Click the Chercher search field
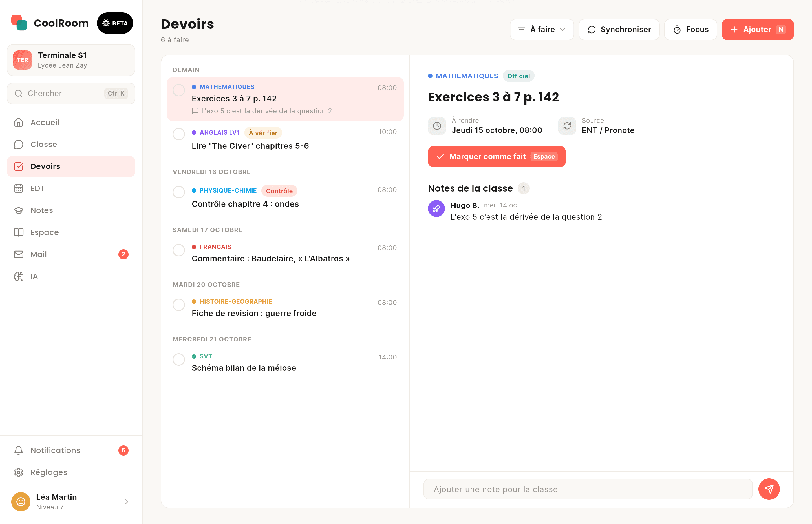This screenshot has width=812, height=524. [x=71, y=94]
